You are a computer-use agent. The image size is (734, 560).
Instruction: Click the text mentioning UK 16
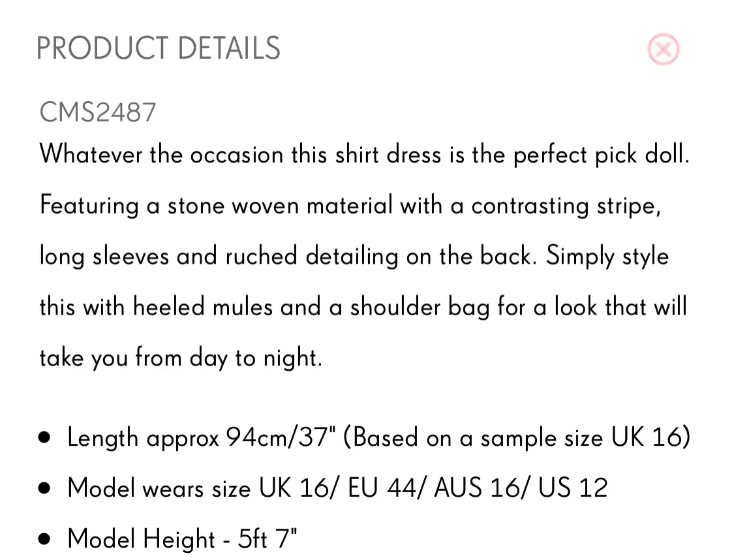click(x=648, y=437)
